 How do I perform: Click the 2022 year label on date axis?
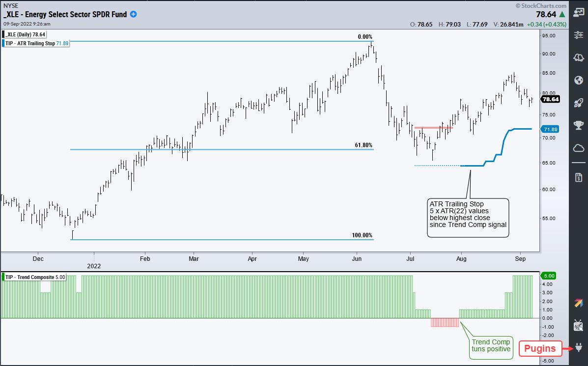[94, 266]
